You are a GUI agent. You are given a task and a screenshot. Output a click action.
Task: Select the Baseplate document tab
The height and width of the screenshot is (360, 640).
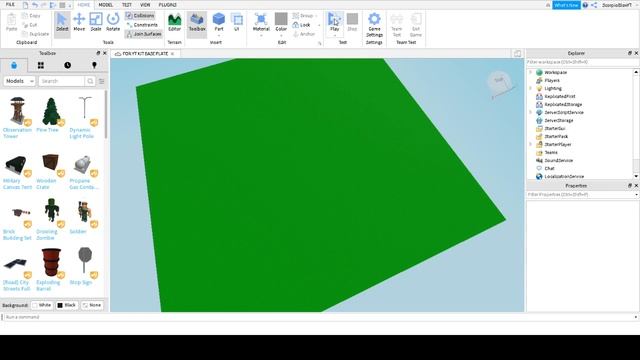pos(145,54)
